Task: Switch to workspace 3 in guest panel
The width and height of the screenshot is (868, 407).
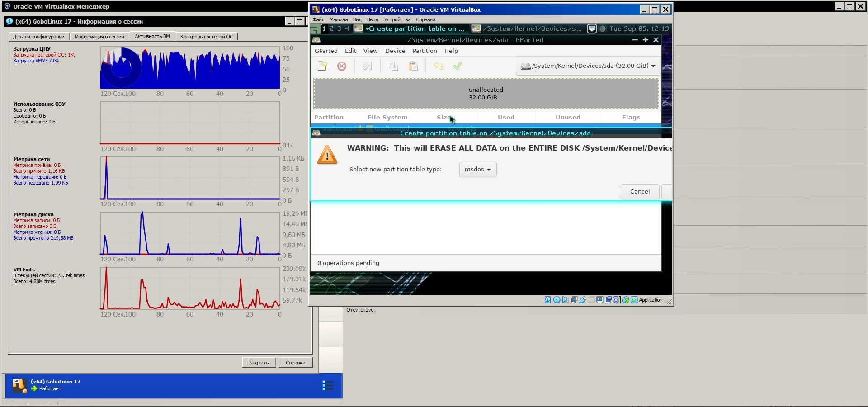Action: click(339, 28)
